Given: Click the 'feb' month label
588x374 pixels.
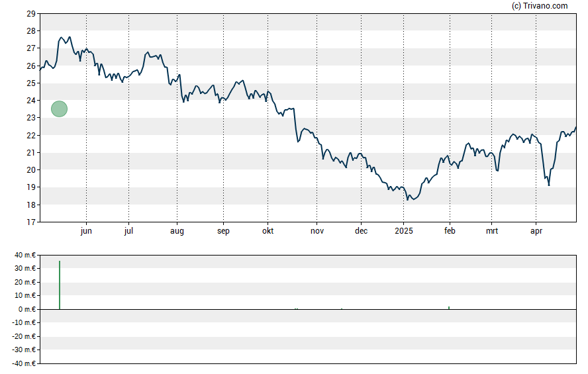Looking at the screenshot, I should (450, 231).
